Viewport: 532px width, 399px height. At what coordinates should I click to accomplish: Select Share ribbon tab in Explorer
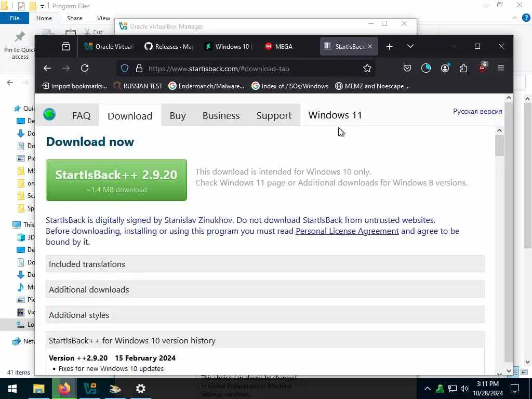click(x=74, y=18)
